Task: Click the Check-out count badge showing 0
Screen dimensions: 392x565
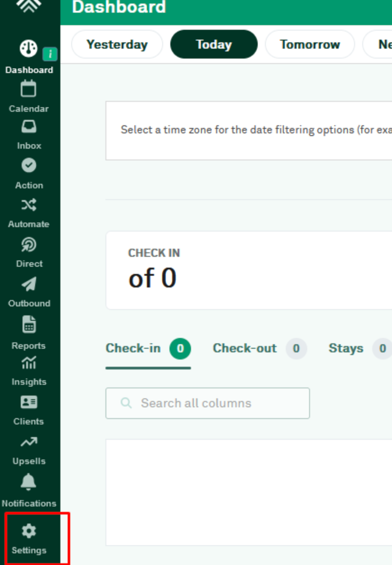Action: pyautogui.click(x=296, y=349)
